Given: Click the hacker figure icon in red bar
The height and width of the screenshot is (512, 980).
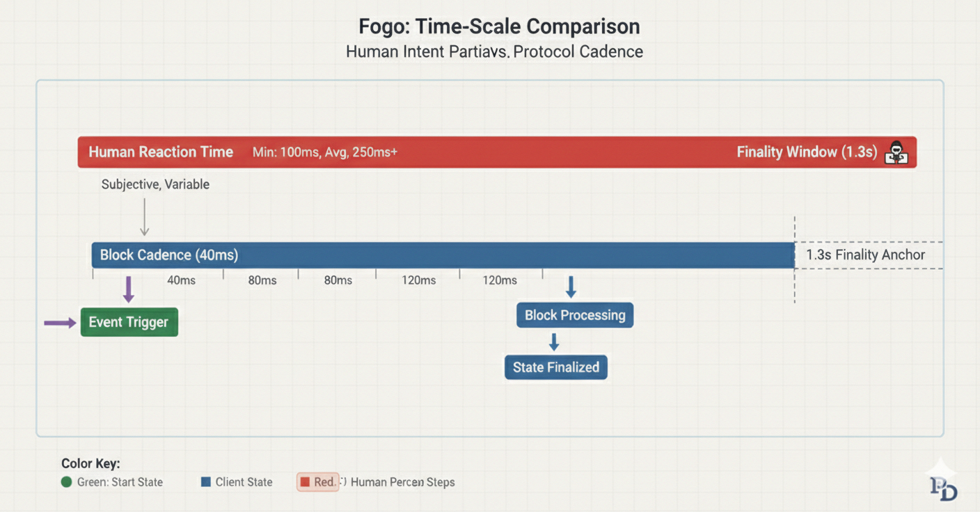Looking at the screenshot, I should (896, 152).
